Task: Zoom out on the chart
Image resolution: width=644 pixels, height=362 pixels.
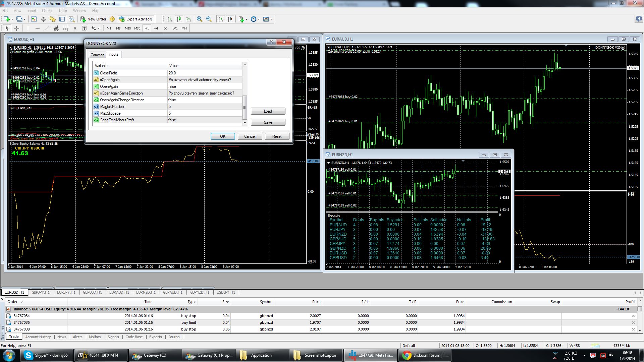Action: click(x=209, y=19)
